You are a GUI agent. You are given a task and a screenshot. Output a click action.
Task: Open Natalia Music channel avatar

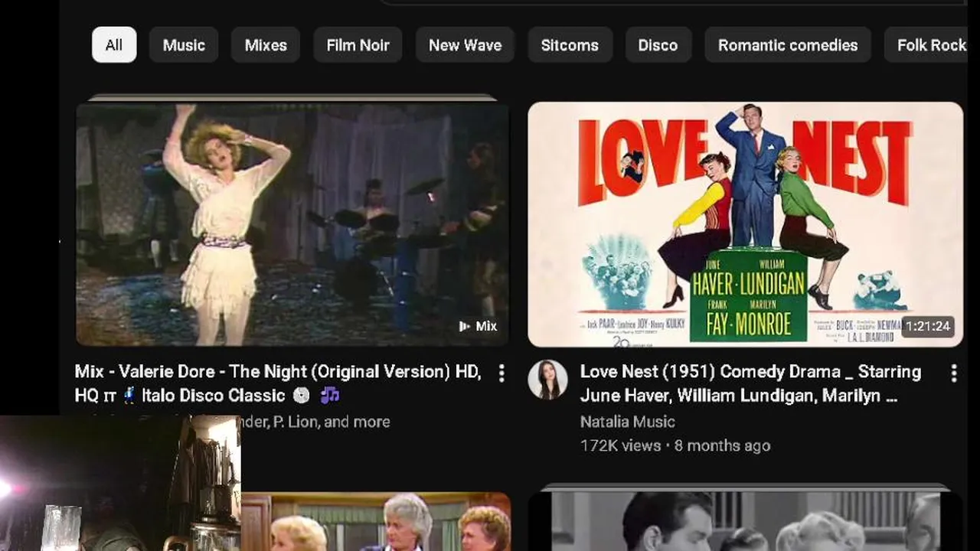tap(548, 380)
